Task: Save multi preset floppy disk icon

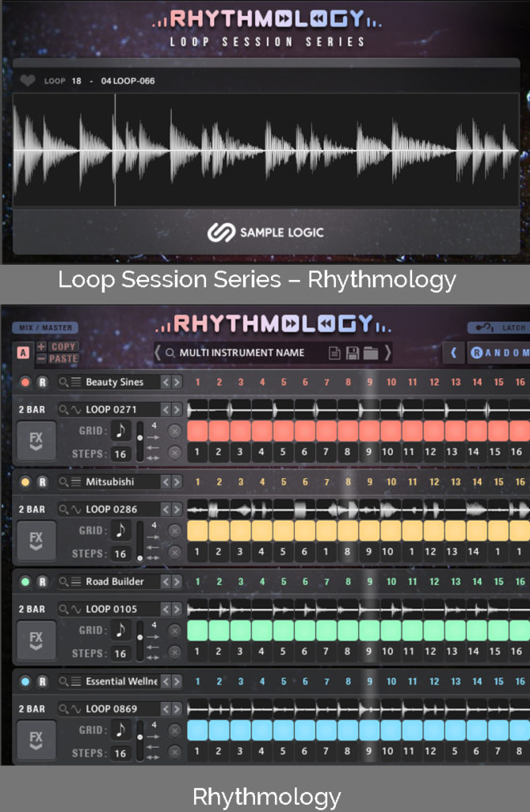Action: 353,353
